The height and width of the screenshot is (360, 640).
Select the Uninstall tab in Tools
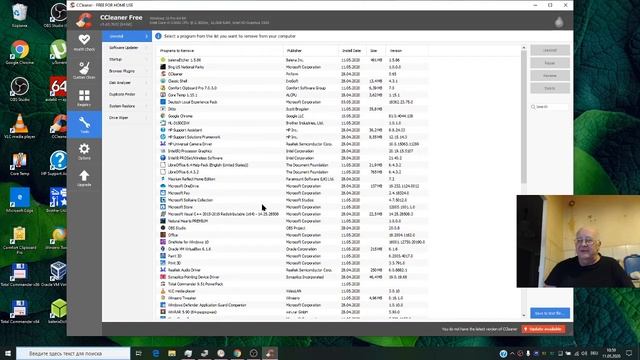click(x=127, y=36)
